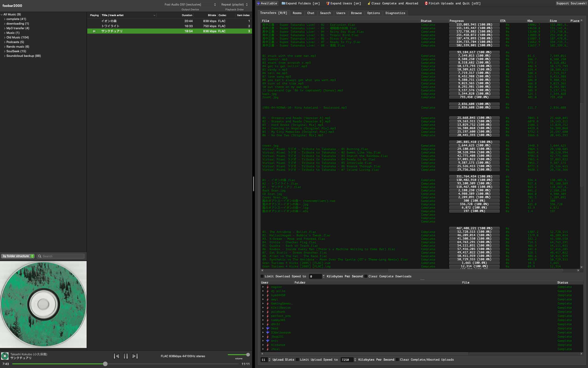The width and height of the screenshot is (588, 368).
Task: Pause playback in foobar2000
Action: (x=126, y=356)
